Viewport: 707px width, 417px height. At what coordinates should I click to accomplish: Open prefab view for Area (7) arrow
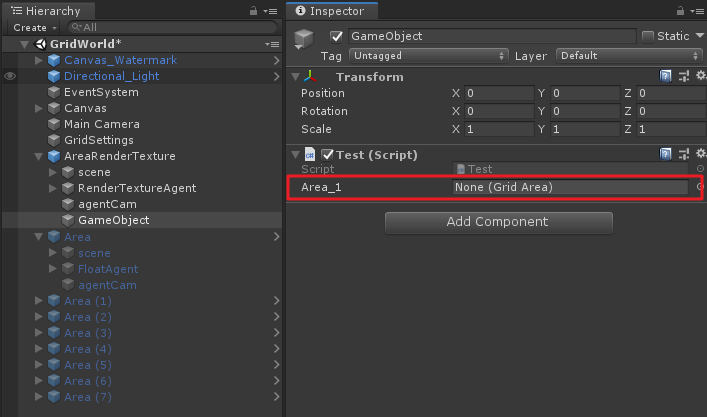(276, 397)
